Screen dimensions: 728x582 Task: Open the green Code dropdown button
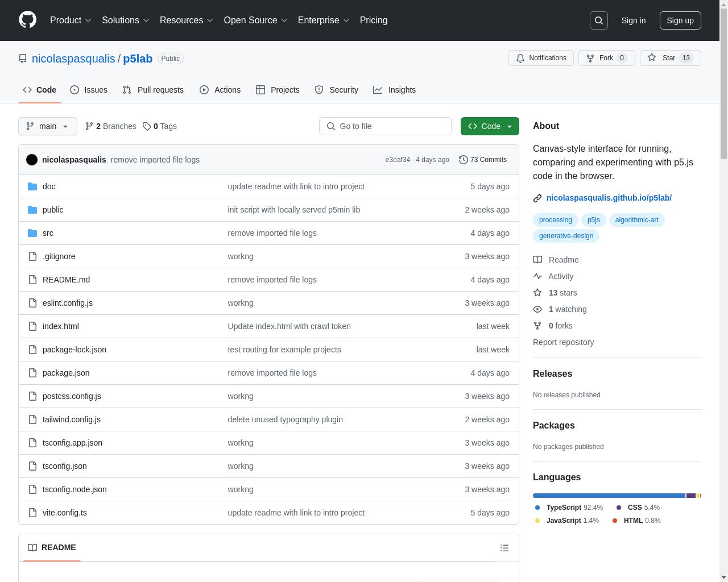tap(490, 126)
